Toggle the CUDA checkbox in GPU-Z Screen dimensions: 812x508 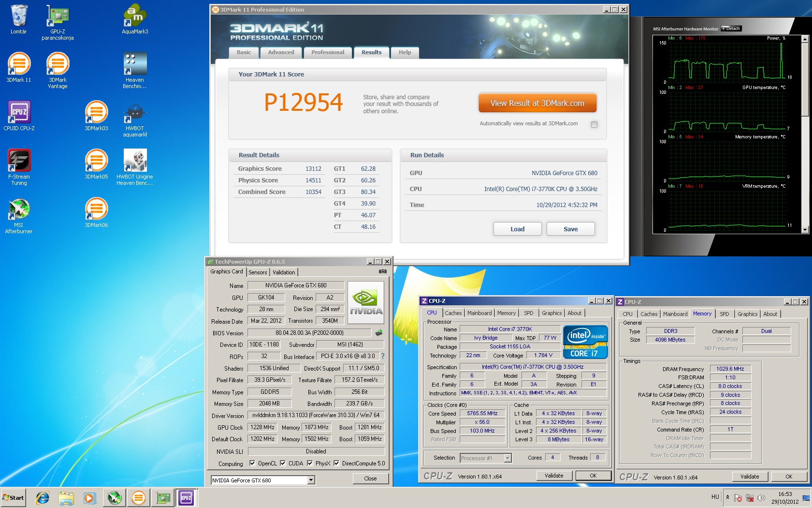(283, 463)
